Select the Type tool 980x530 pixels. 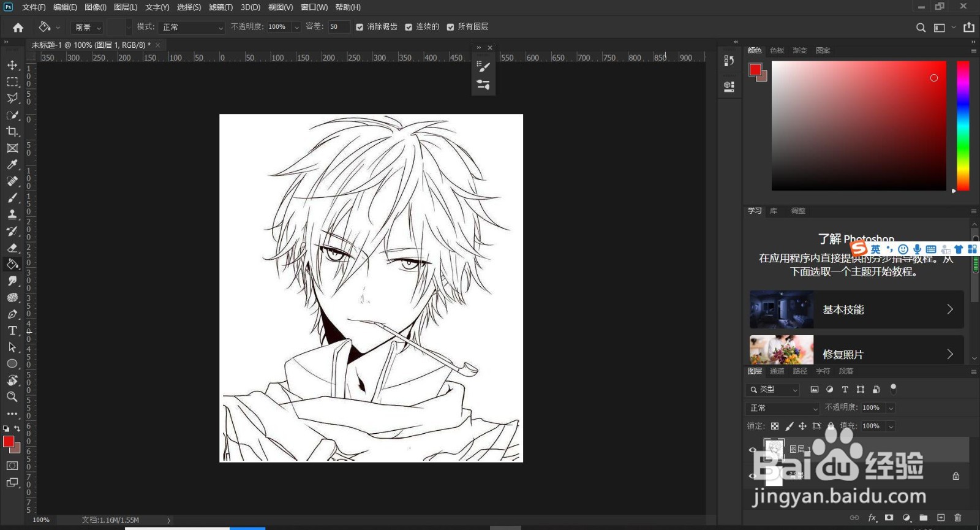(x=12, y=330)
